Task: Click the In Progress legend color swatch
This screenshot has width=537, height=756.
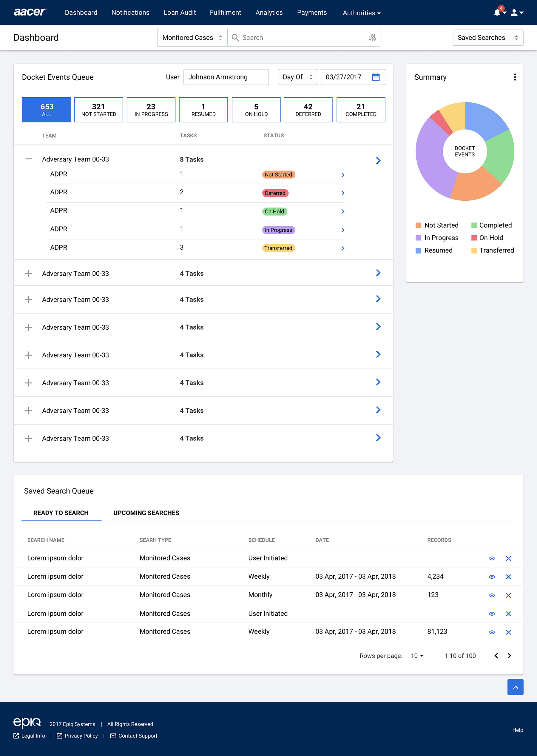Action: pyautogui.click(x=418, y=238)
